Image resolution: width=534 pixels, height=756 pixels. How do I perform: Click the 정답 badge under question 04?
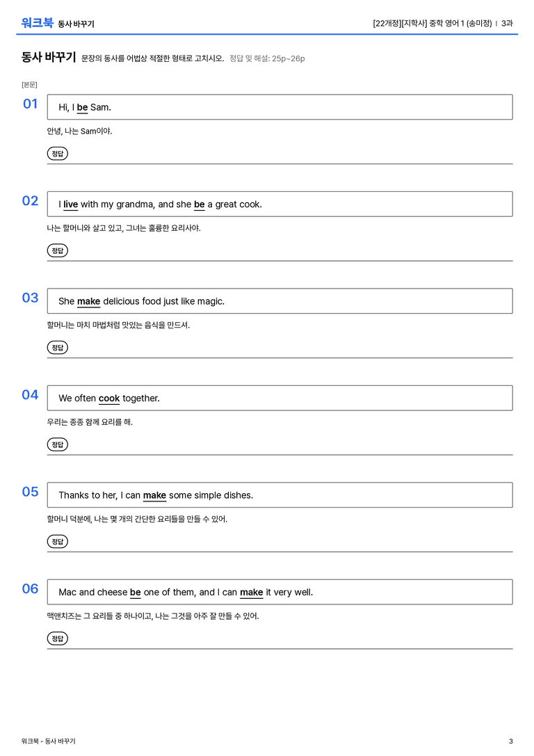pos(57,444)
